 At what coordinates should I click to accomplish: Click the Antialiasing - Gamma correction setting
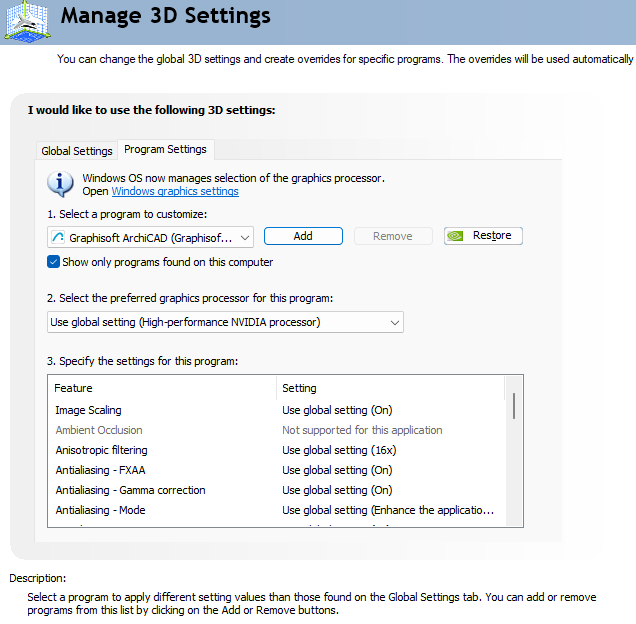click(337, 490)
